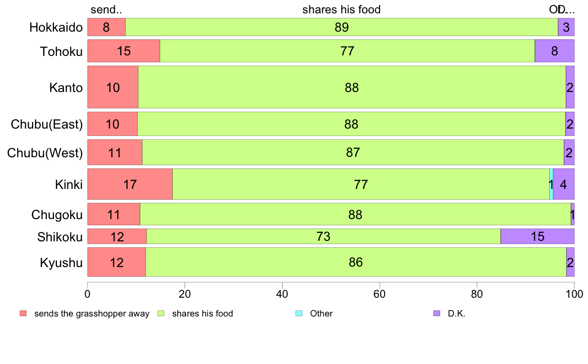Image resolution: width=588 pixels, height=364 pixels.
Task: Click the cyan 'Other' legend swatch
Action: pyautogui.click(x=299, y=314)
